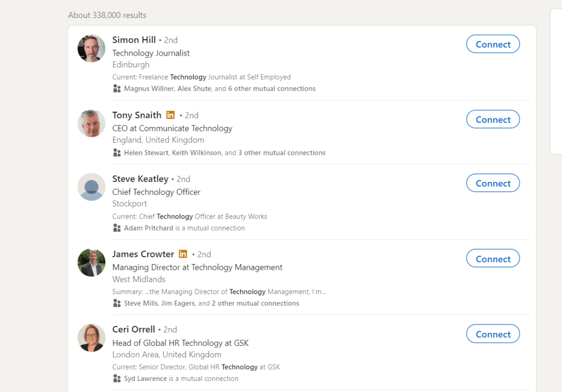Screen dimensions: 562x392
Task: Connect with Steve Keatley
Action: 493,183
